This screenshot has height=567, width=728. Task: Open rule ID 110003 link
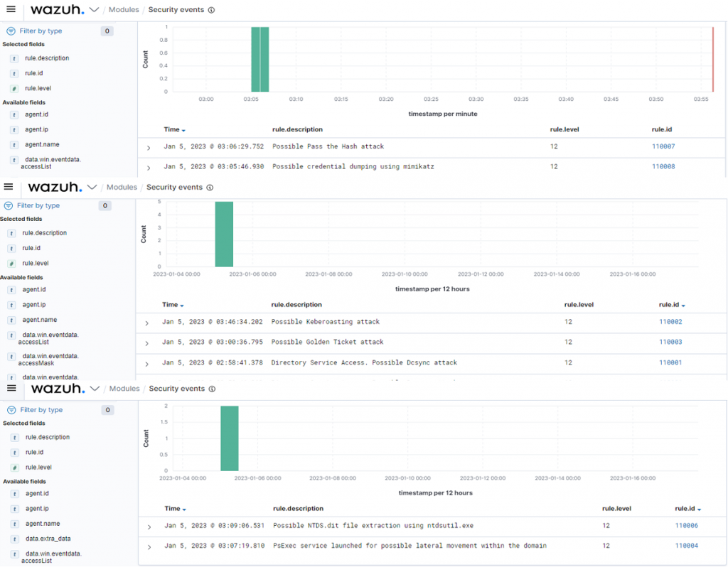[670, 342]
